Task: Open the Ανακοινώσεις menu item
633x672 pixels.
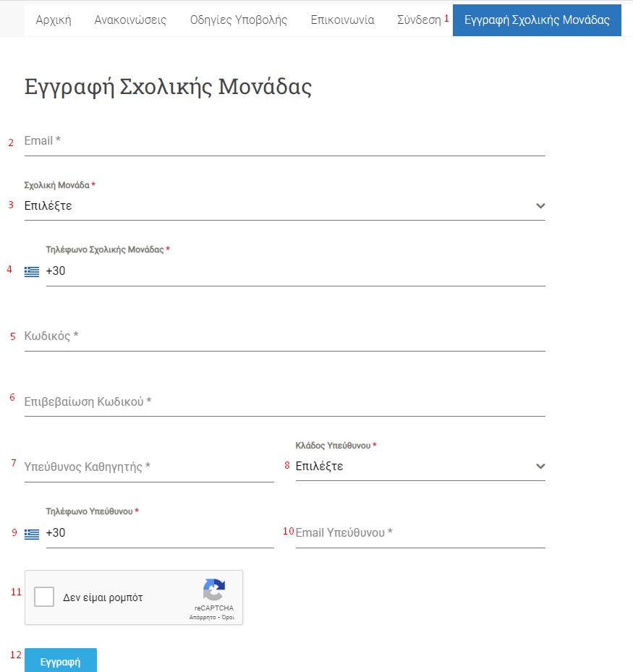Action: (x=130, y=20)
